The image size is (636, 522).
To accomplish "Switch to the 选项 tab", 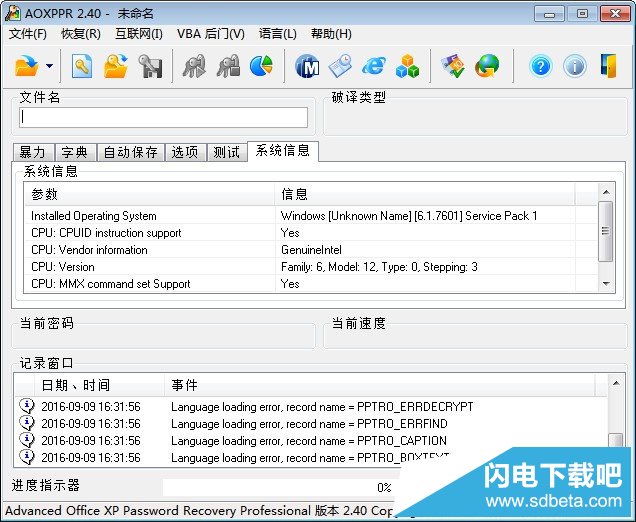I will [x=185, y=153].
